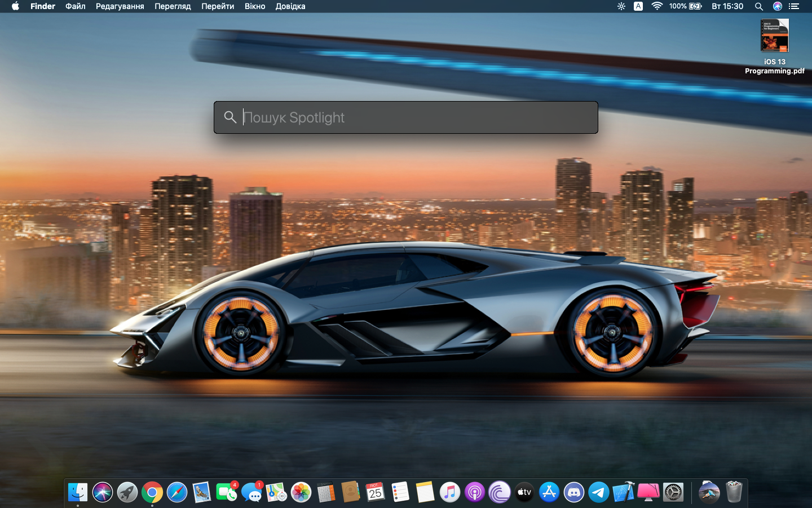Launch Siri from the Dock
Screen dimensions: 812x508
(103, 492)
